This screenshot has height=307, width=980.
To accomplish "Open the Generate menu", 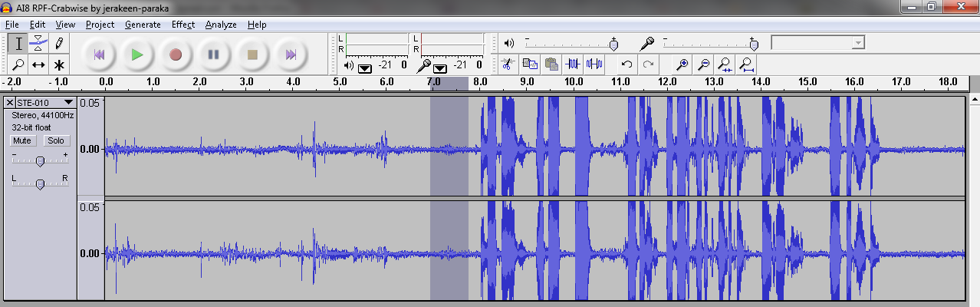I will pyautogui.click(x=143, y=25).
